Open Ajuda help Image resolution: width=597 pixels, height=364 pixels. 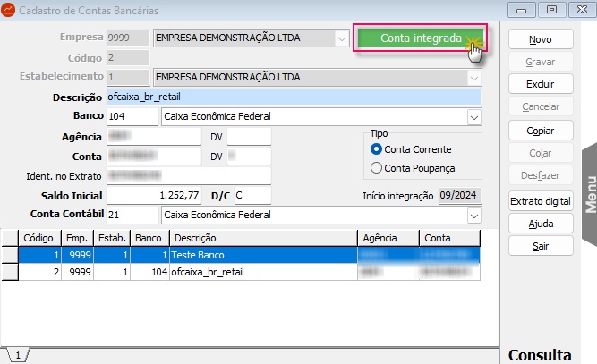coord(540,223)
